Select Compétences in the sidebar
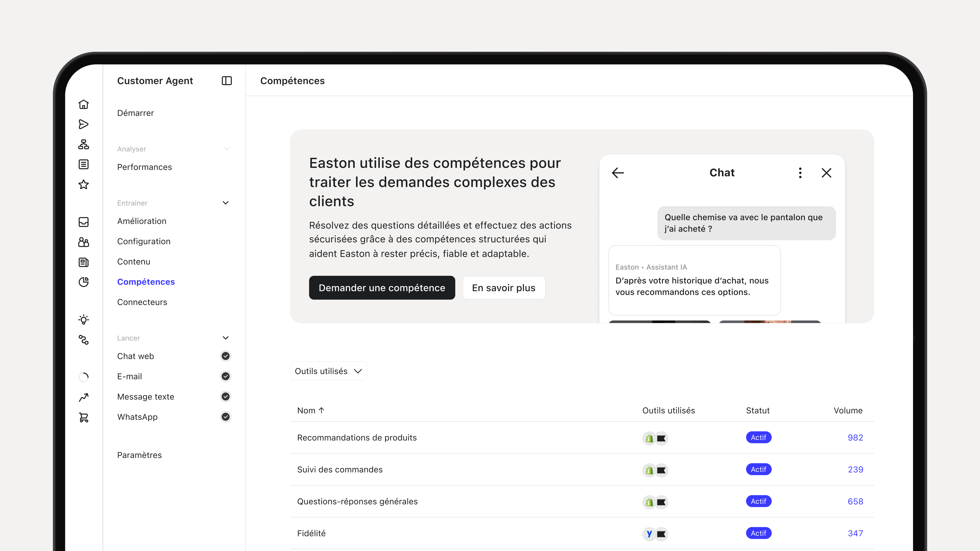 146,282
